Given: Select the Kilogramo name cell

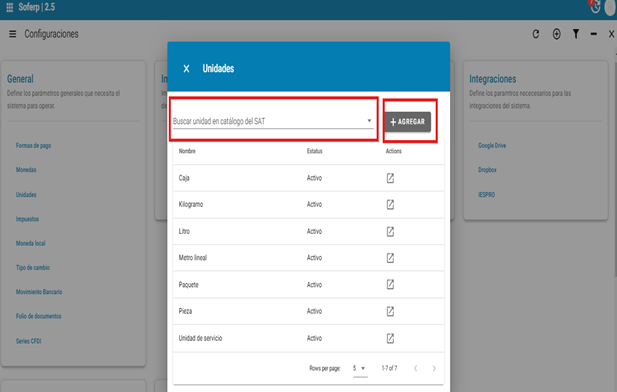Looking at the screenshot, I should pos(191,205).
